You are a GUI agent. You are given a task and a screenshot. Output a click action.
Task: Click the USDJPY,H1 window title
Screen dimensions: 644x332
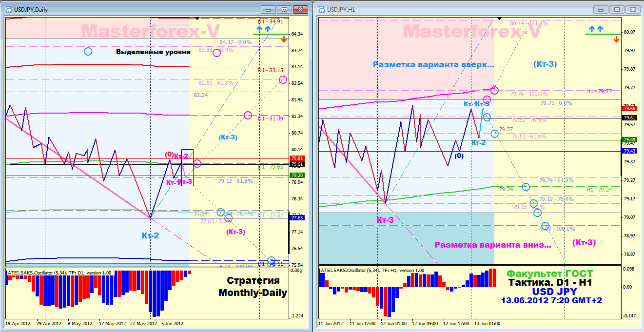pos(341,9)
